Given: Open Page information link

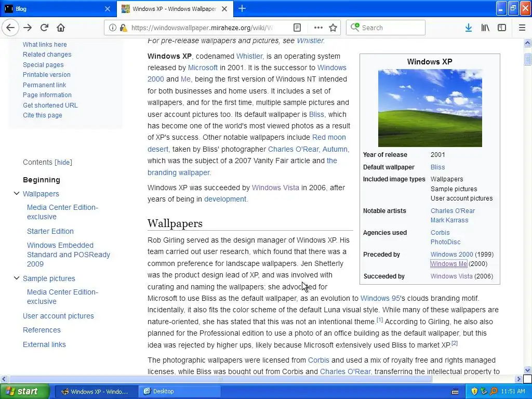Looking at the screenshot, I should (x=47, y=95).
